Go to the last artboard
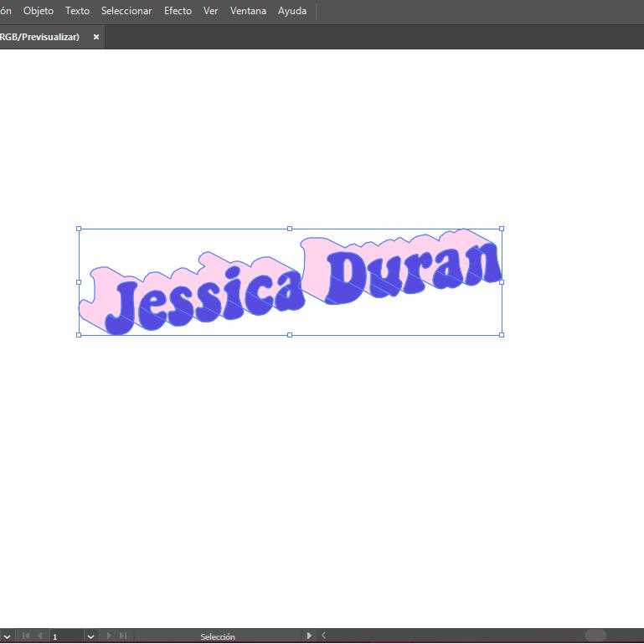This screenshot has height=644, width=644. pyautogui.click(x=123, y=636)
